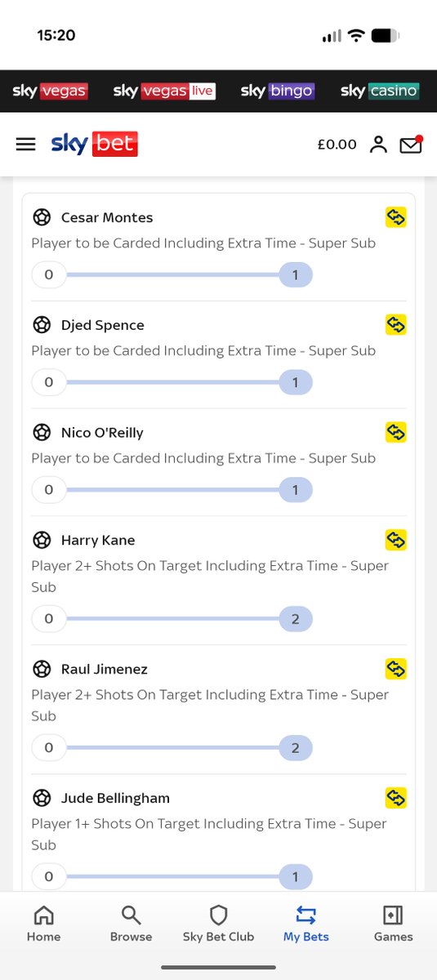Open the Sky Vegas link
The image size is (437, 980).
[x=50, y=91]
